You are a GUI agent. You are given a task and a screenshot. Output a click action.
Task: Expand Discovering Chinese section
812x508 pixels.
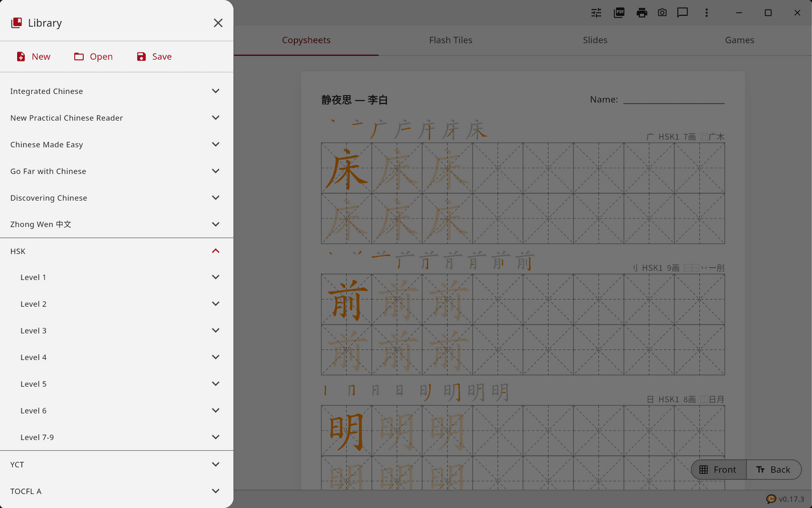tap(117, 197)
